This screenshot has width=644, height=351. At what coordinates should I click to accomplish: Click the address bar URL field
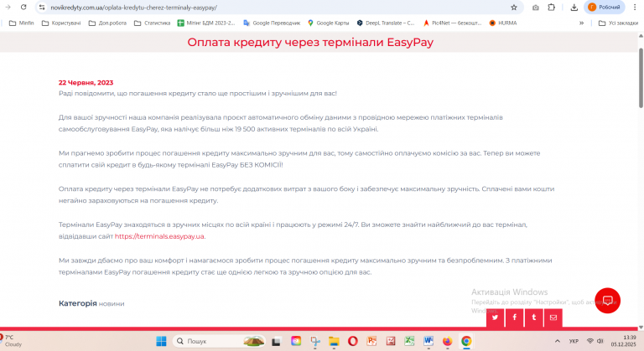tap(278, 8)
